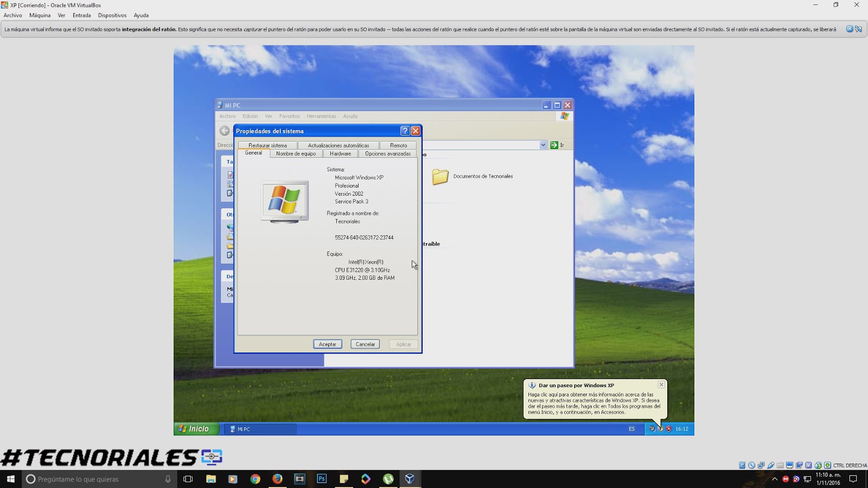Switch to the Remoto tab
868x488 pixels.
(x=398, y=145)
